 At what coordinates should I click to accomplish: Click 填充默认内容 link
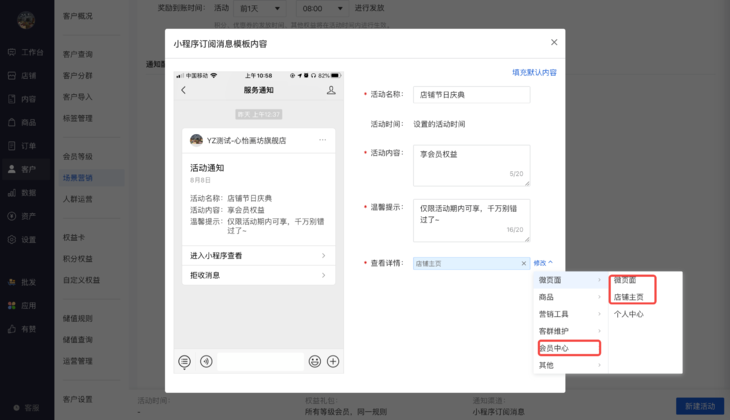[534, 73]
